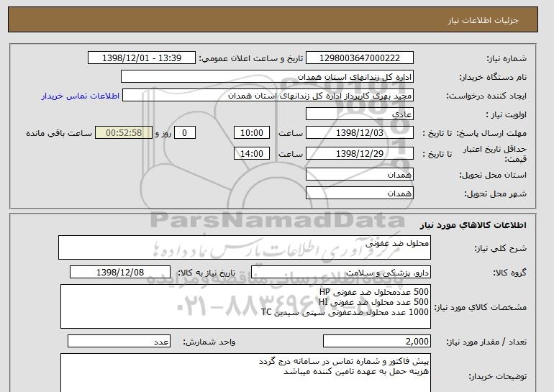Click the buyer organization name field اداره کل زندانهای استان همدان
The height and width of the screenshot is (392, 554).
pos(267,77)
